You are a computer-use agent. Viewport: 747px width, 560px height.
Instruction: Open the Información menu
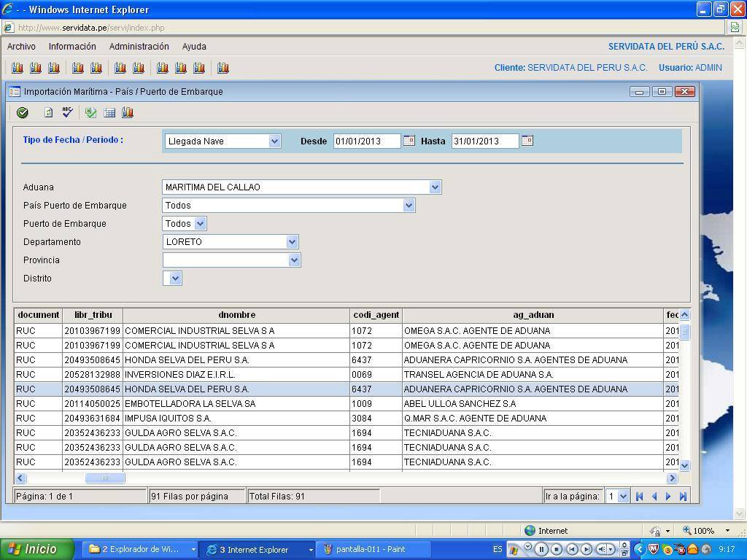pos(72,46)
